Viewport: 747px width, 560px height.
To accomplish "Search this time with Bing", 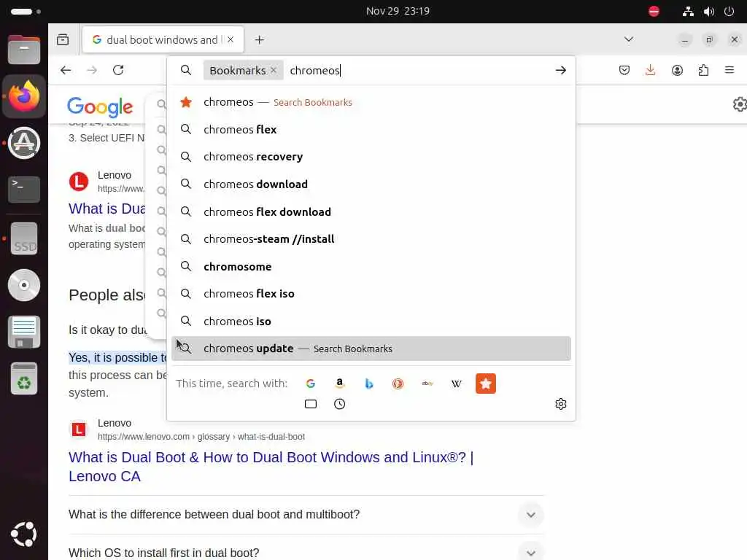I will coord(368,384).
